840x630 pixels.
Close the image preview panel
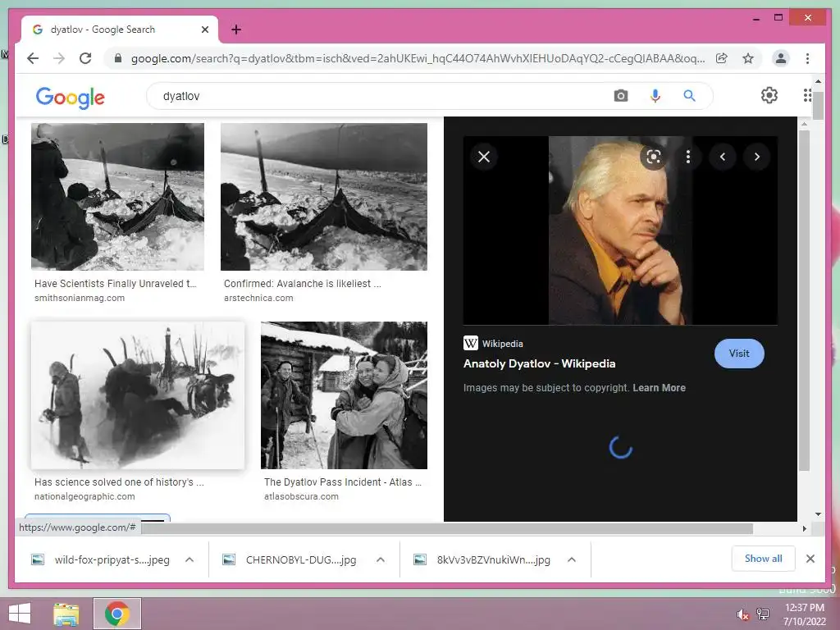point(484,157)
